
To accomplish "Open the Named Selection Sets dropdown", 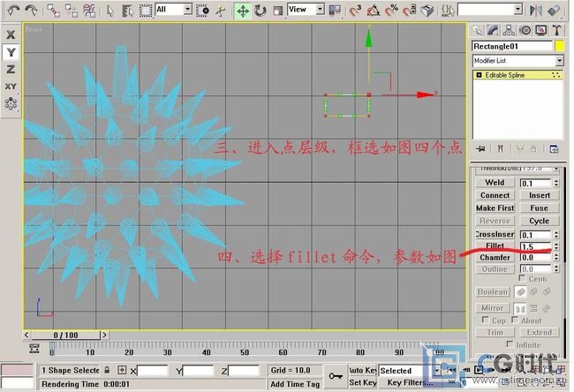I will 490,10.
